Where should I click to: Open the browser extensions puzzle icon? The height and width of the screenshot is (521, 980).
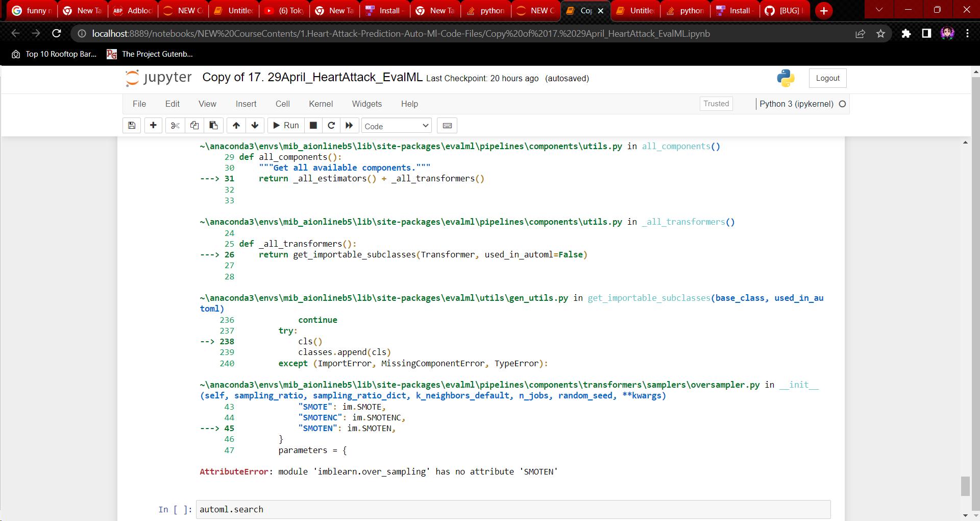[x=906, y=34]
